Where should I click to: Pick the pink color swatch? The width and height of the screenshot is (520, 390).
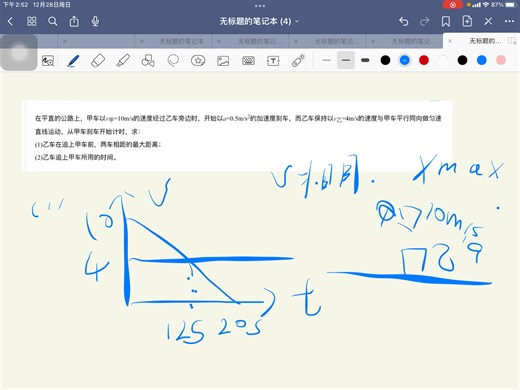[x=501, y=60]
